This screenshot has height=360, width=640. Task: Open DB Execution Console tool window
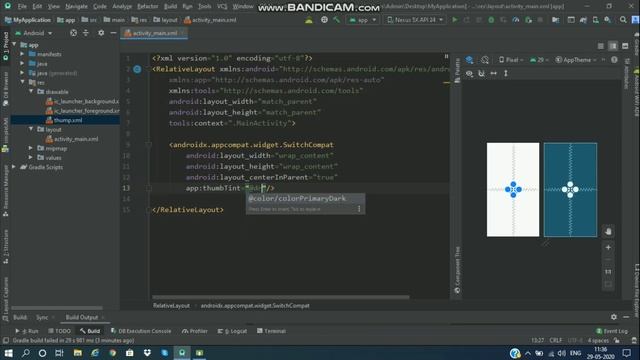tap(141, 331)
